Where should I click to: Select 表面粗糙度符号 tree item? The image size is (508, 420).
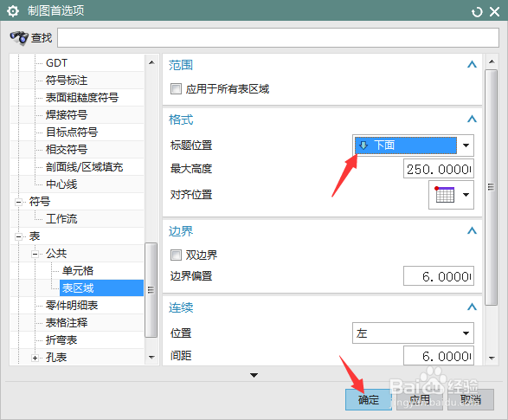pyautogui.click(x=82, y=98)
